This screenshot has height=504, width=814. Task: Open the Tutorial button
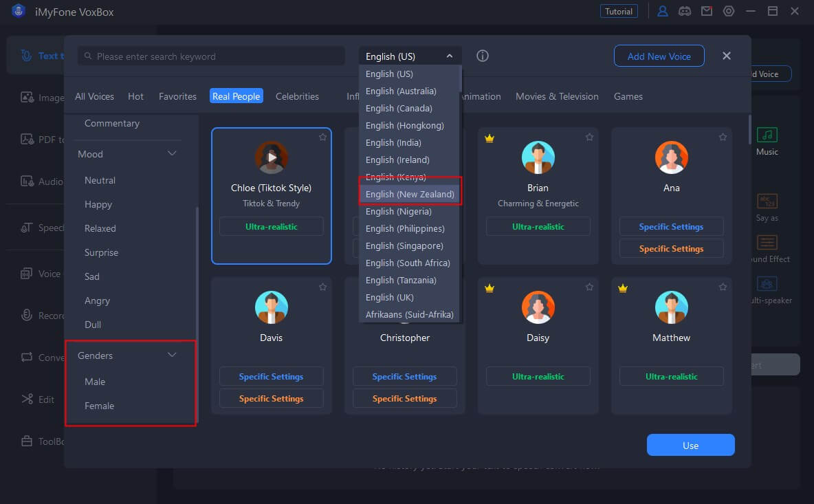619,12
